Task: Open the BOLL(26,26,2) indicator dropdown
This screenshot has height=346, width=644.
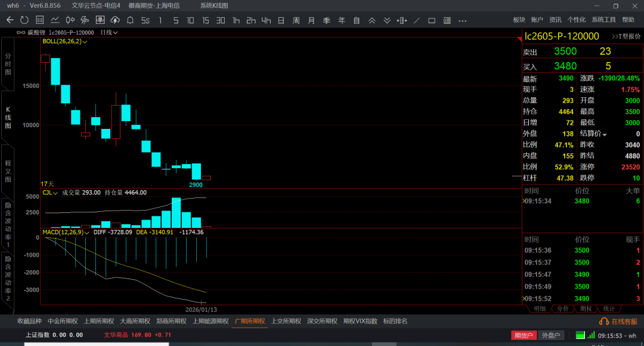Action: point(64,42)
